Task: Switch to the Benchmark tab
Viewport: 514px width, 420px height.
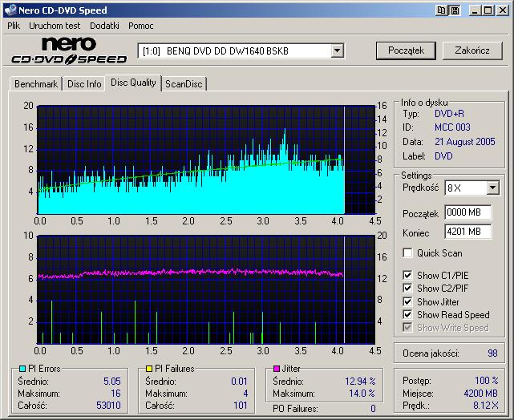Action: click(x=36, y=84)
